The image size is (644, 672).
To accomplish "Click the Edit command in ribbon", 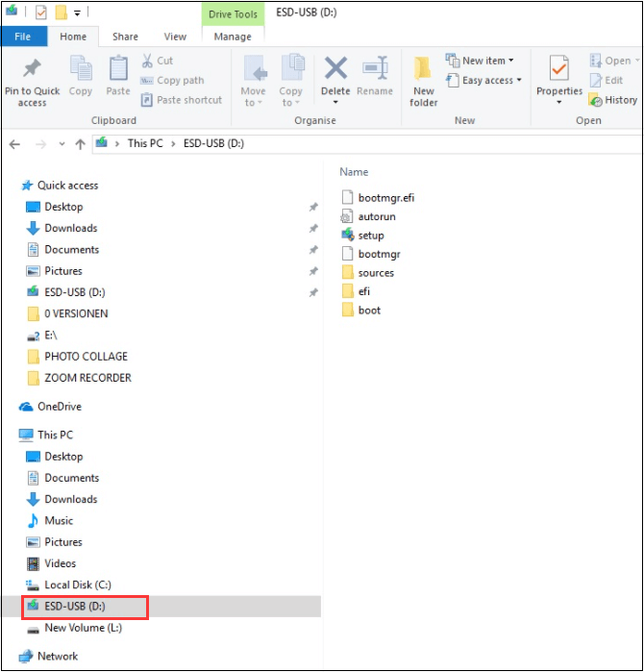I will point(606,80).
